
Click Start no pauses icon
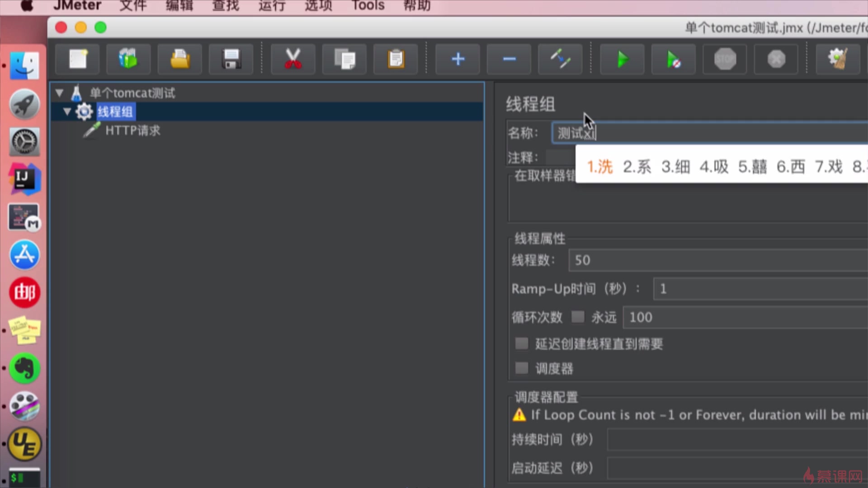pyautogui.click(x=673, y=59)
